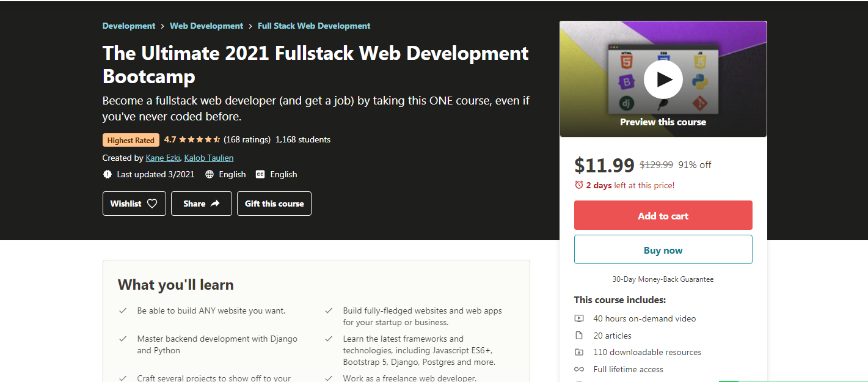This screenshot has height=382, width=868.
Task: Click the Highest Rated badge
Action: tap(131, 140)
